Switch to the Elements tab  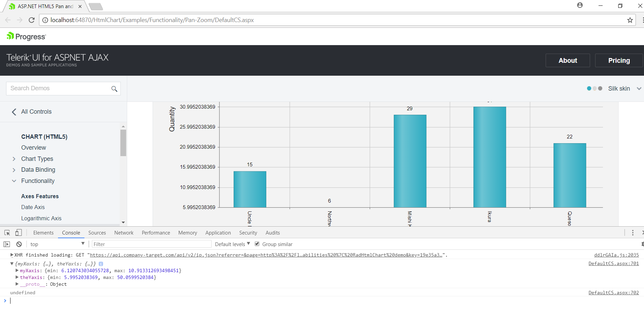(x=43, y=233)
